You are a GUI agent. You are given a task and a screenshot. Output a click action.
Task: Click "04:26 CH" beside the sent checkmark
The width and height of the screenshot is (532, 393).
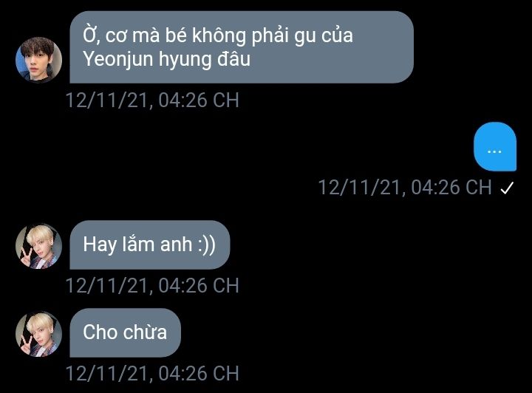click(x=451, y=187)
